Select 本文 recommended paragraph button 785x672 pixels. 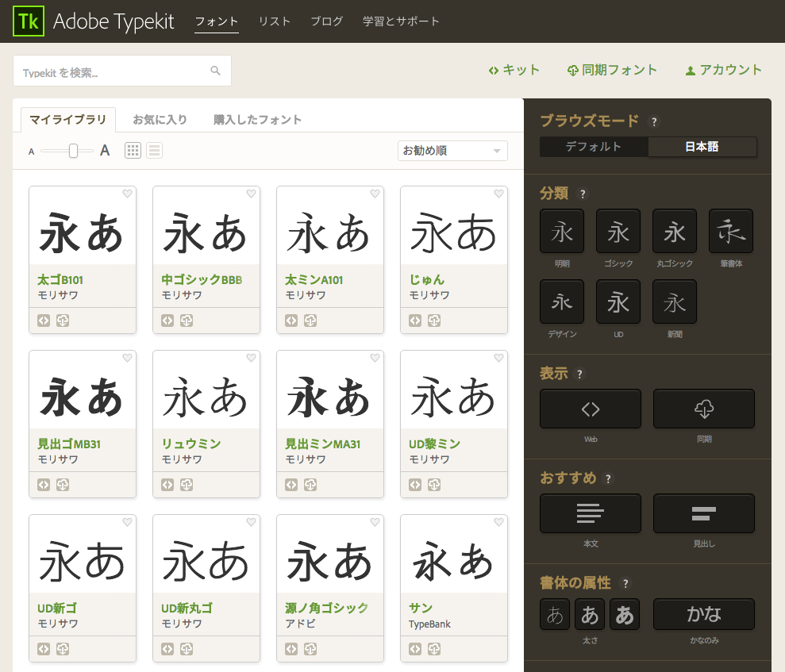[x=591, y=513]
